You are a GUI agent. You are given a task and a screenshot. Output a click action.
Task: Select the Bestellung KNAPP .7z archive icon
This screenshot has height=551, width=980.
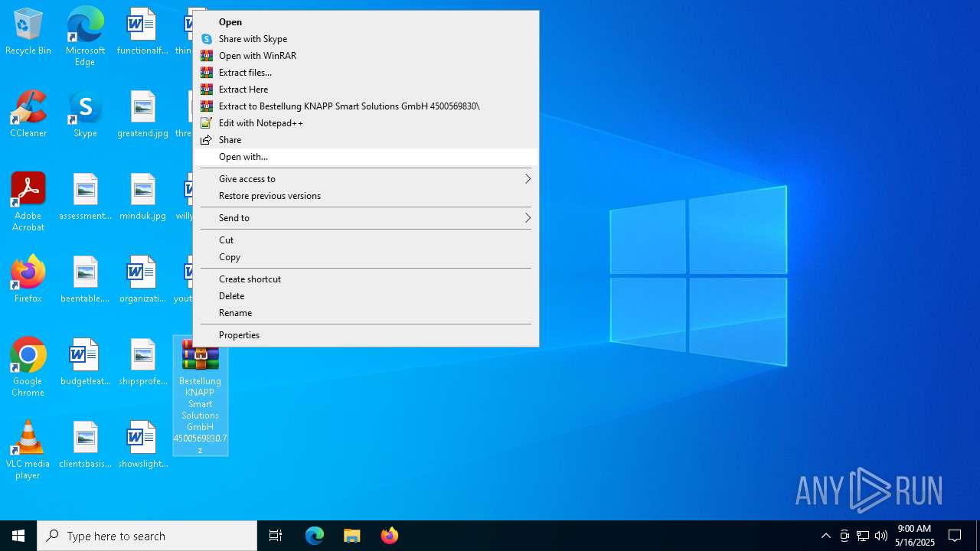tap(201, 396)
